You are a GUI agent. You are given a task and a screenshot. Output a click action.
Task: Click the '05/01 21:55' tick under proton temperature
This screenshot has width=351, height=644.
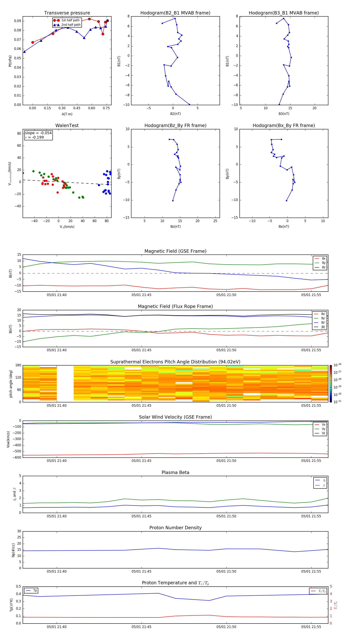pos(311,627)
